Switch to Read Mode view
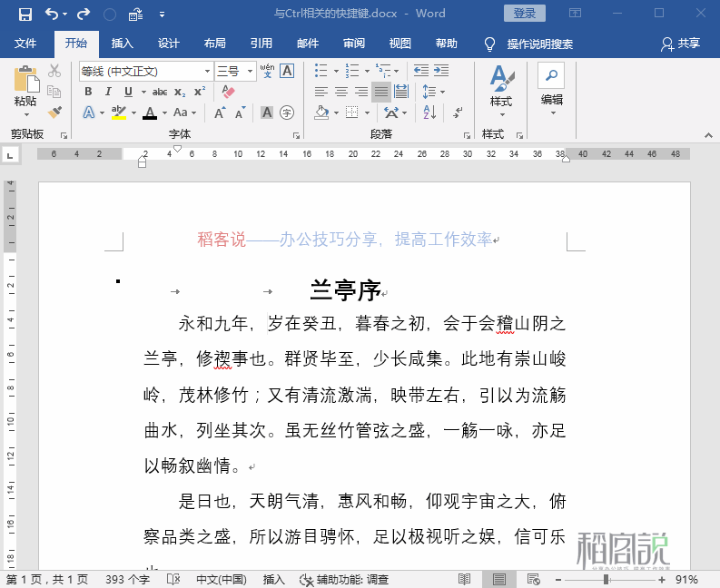 464,579
